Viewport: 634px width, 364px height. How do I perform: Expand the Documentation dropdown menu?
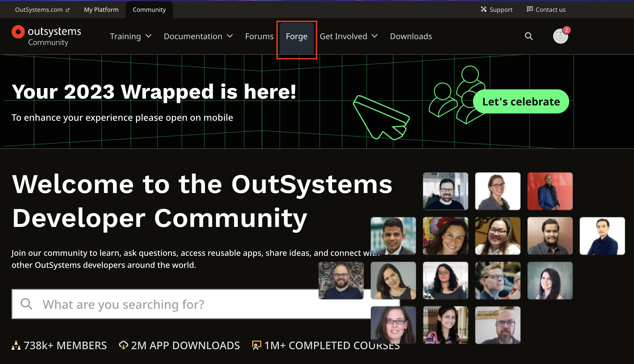click(198, 36)
